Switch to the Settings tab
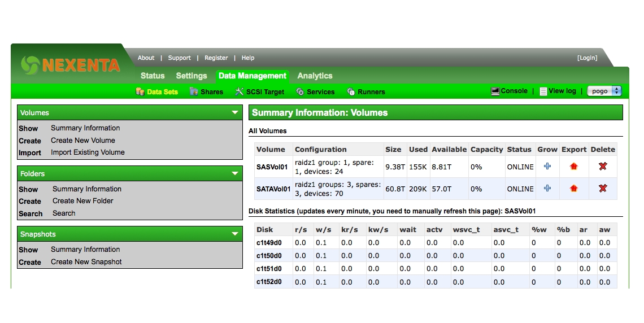This screenshot has height=323, width=644. [192, 76]
